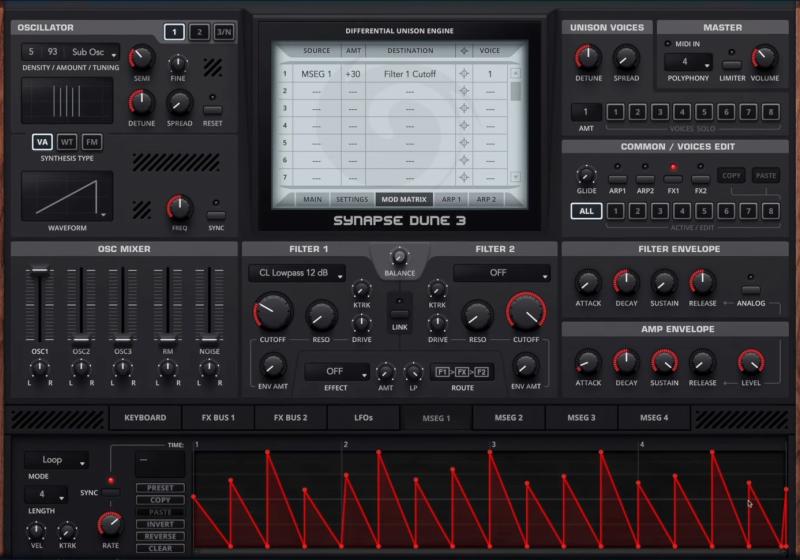Select the FM synthesis type
The width and height of the screenshot is (800, 560).
[x=91, y=142]
